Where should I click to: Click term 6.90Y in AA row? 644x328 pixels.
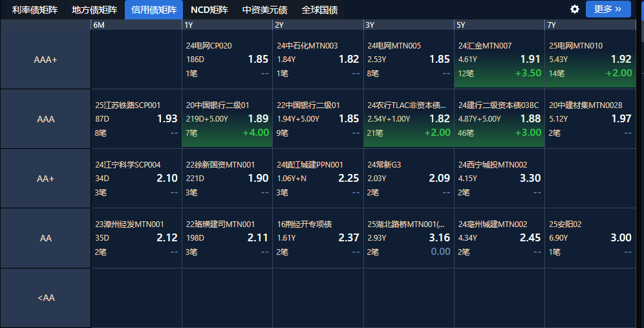(558, 238)
